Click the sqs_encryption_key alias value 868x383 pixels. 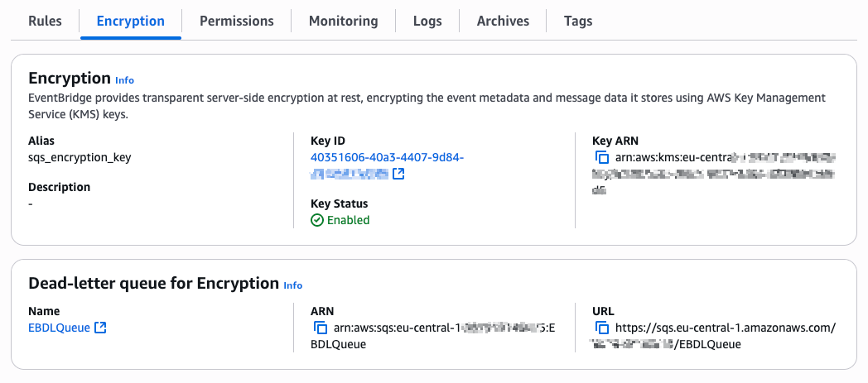click(80, 157)
